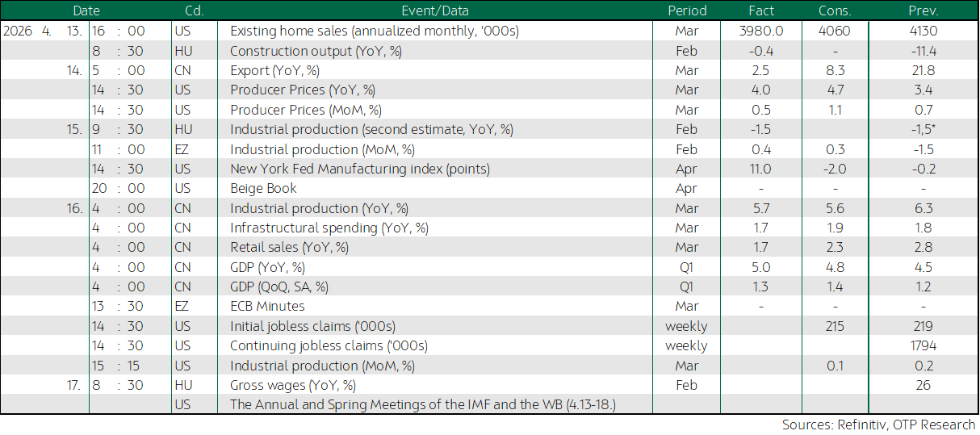980x435 pixels.
Task: Select the ECB Minutes event cell
Action: point(267,306)
